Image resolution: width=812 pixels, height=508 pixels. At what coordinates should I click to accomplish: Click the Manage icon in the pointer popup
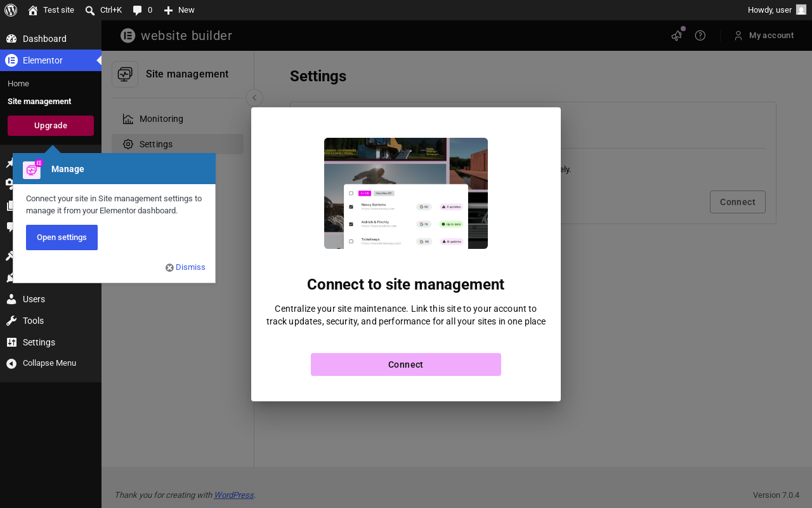[x=32, y=169]
